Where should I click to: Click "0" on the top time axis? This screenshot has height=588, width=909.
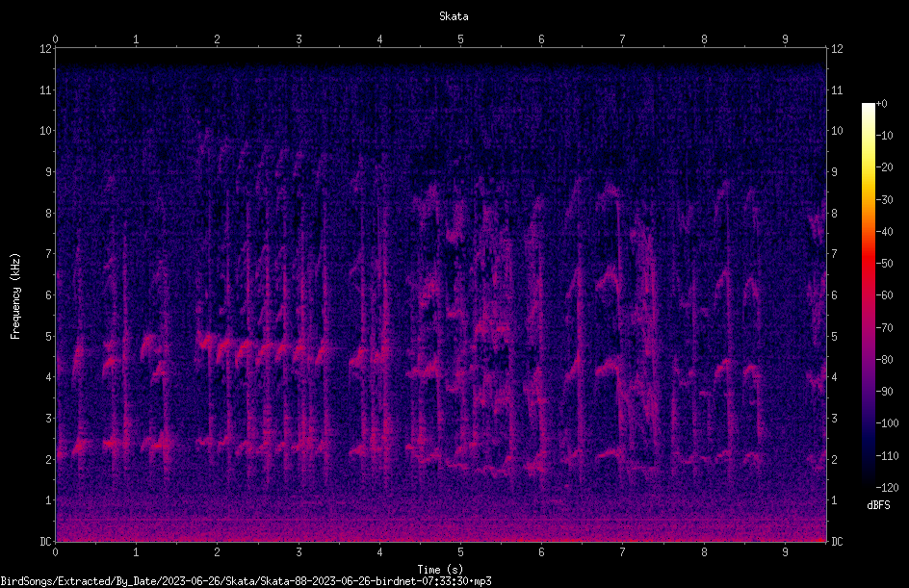pos(55,39)
